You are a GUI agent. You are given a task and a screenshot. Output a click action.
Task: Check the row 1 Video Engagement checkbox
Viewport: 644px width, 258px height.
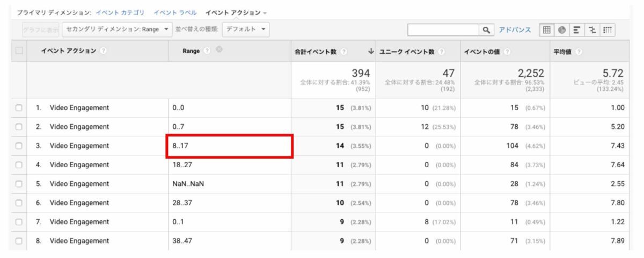pyautogui.click(x=19, y=108)
